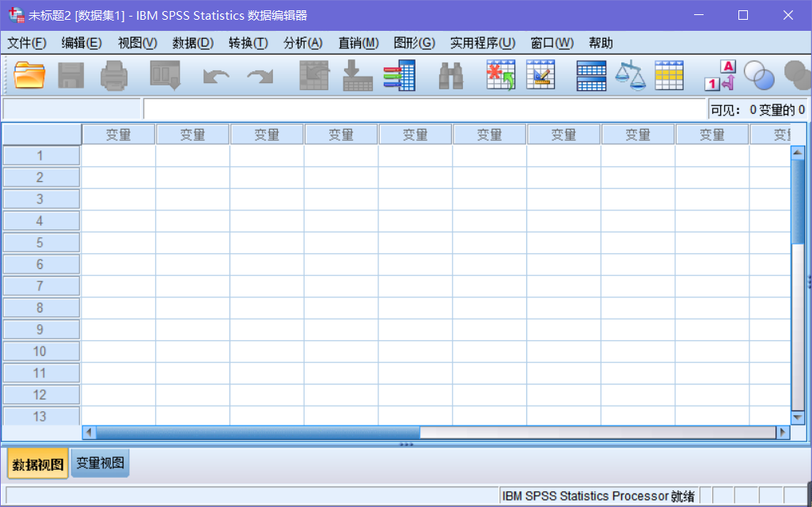Viewport: 812px width, 507px height.
Task: Open the Select Cases tool
Action: pos(669,75)
